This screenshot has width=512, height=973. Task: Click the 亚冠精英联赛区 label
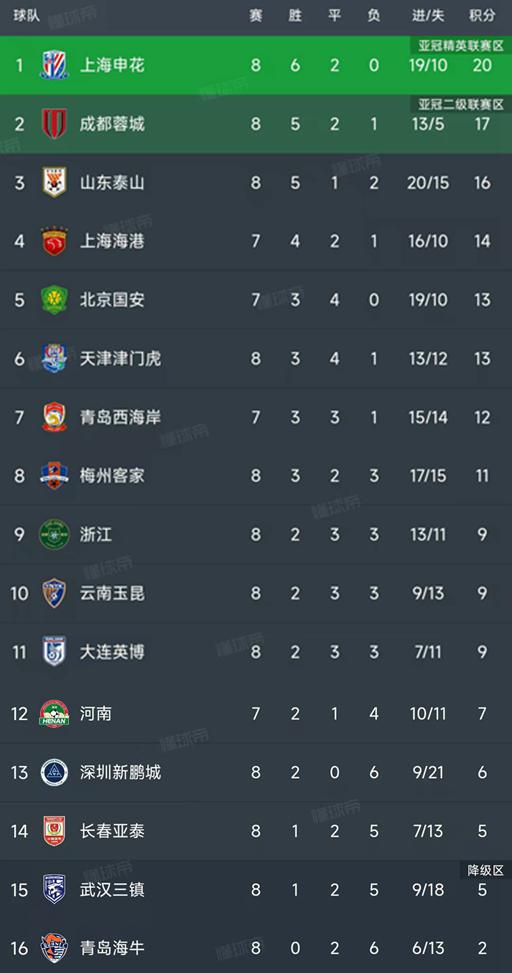pos(460,45)
